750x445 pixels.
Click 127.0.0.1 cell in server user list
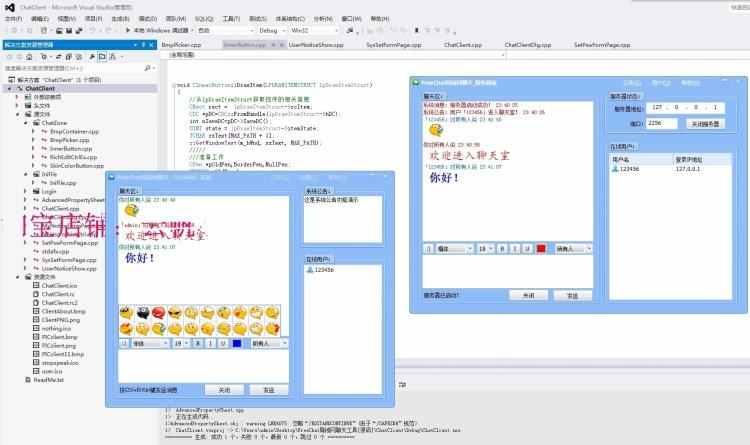coord(687,169)
